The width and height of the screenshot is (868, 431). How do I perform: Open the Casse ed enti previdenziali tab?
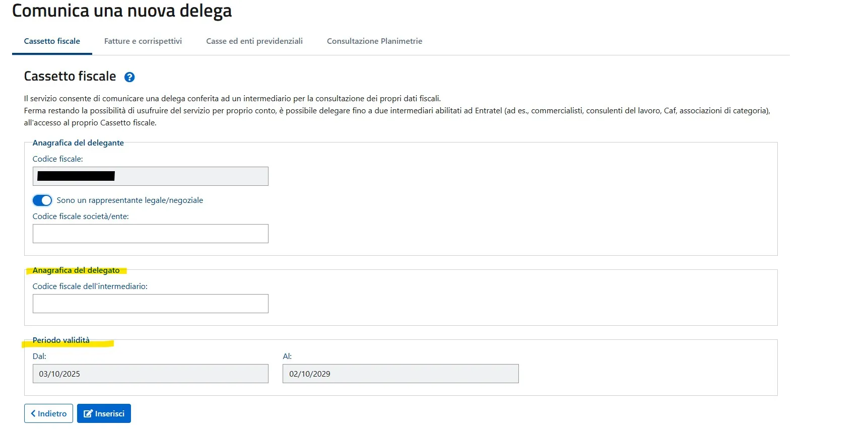click(x=254, y=41)
